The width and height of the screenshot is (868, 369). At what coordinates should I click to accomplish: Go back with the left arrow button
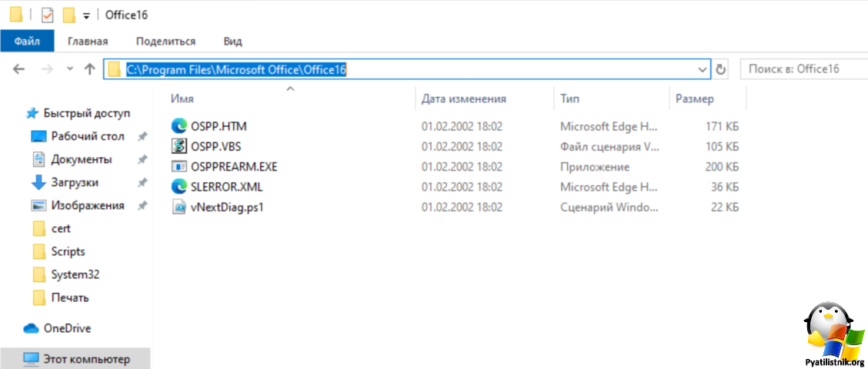coord(18,69)
